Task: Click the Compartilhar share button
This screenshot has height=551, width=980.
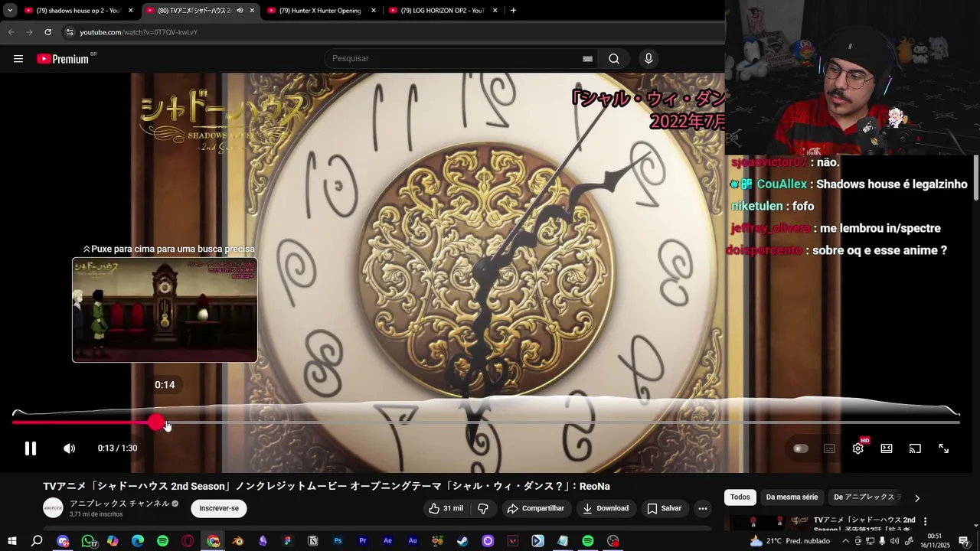Action: (536, 508)
